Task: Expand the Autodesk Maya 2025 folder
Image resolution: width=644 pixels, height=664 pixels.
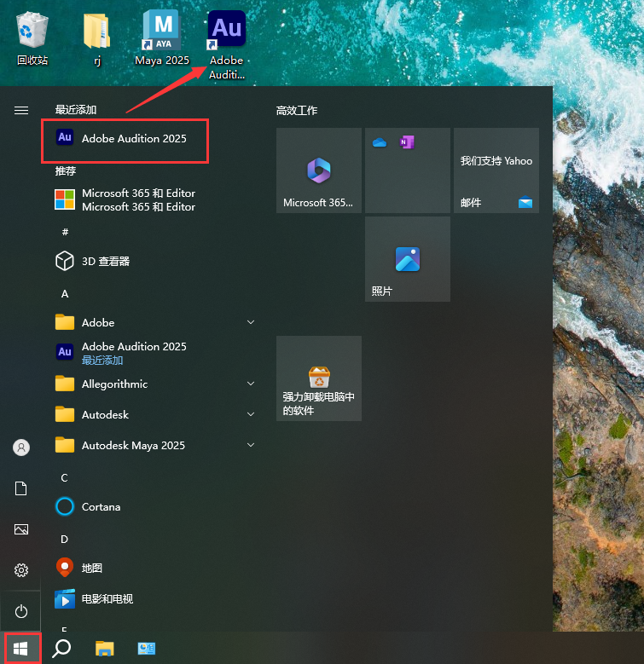Action: click(x=155, y=445)
